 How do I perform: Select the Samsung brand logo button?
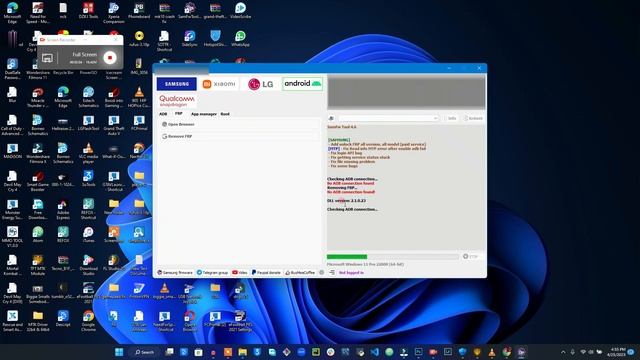[x=176, y=84]
